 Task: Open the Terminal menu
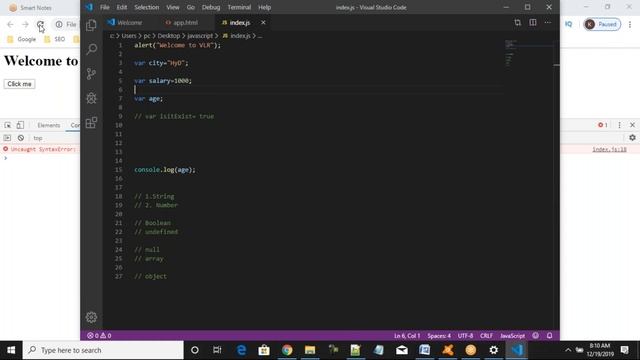coord(239,7)
